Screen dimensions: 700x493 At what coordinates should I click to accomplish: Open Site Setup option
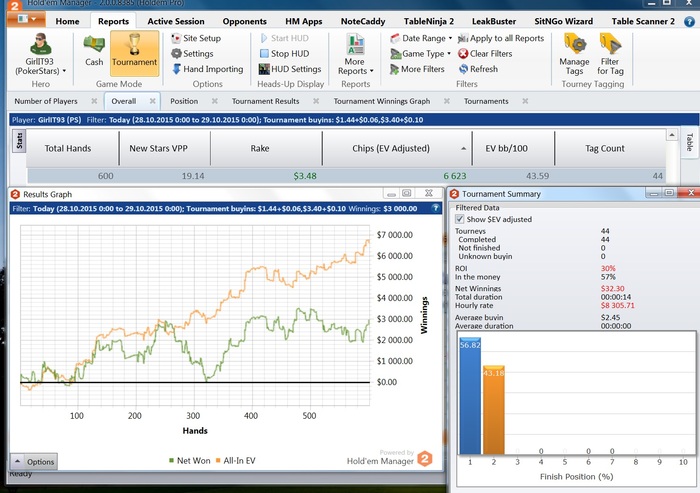(x=196, y=38)
